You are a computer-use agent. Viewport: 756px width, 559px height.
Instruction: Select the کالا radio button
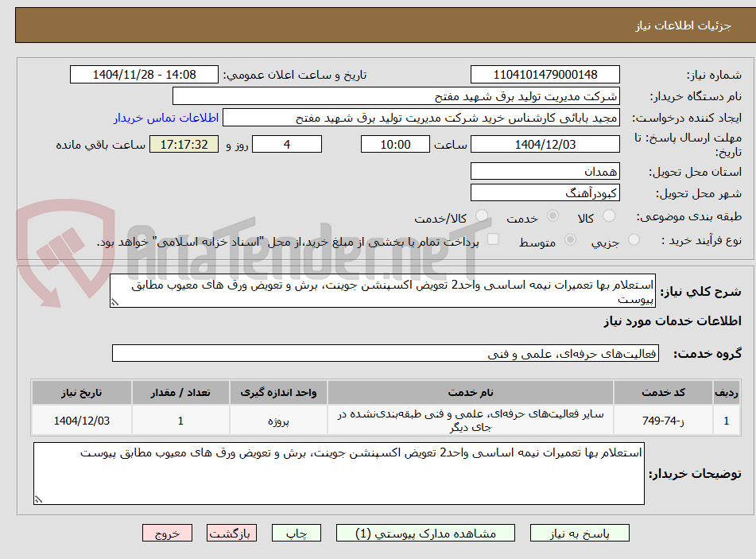609,215
